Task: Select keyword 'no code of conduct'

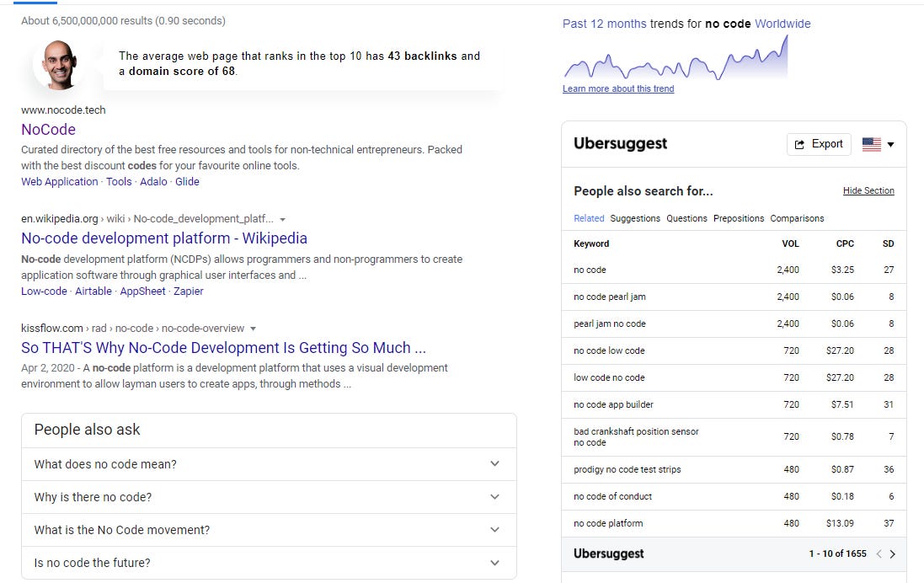Action: tap(612, 497)
